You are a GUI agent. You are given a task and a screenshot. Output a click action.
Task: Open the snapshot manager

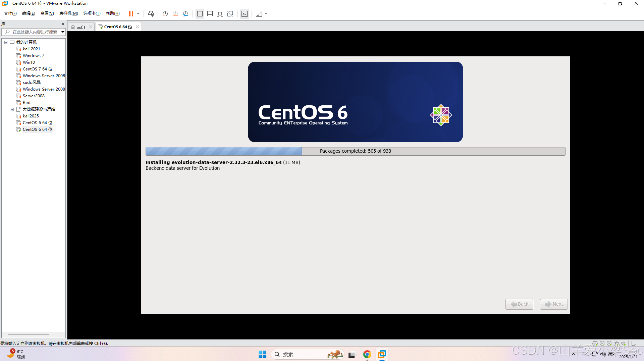(x=186, y=14)
